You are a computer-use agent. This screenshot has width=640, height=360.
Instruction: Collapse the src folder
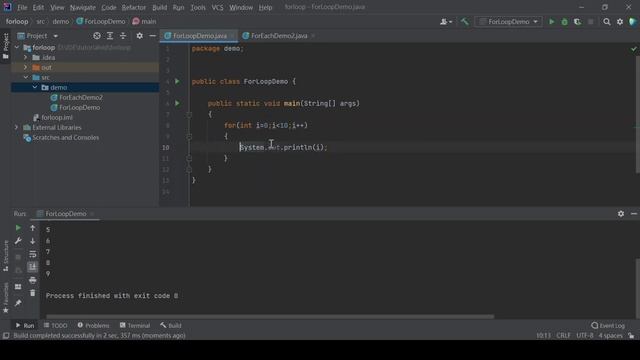tap(26, 77)
